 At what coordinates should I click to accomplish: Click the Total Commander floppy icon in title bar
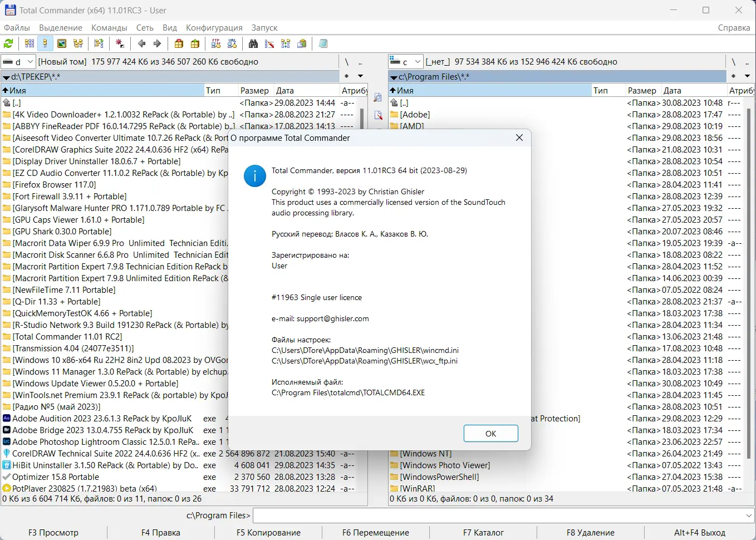click(9, 10)
